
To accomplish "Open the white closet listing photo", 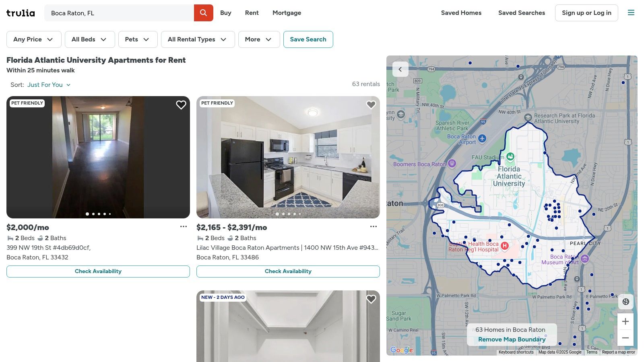I will click(x=288, y=326).
